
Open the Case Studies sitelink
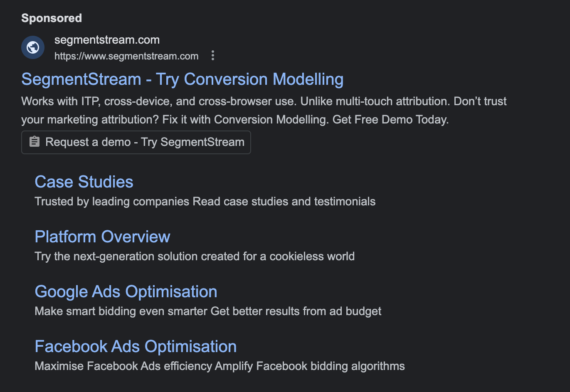[84, 182]
